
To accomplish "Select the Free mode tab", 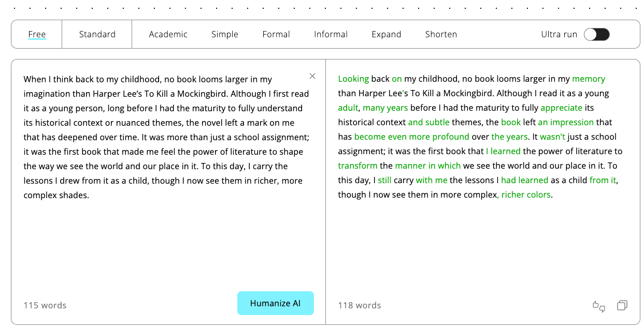I will pyautogui.click(x=37, y=35).
